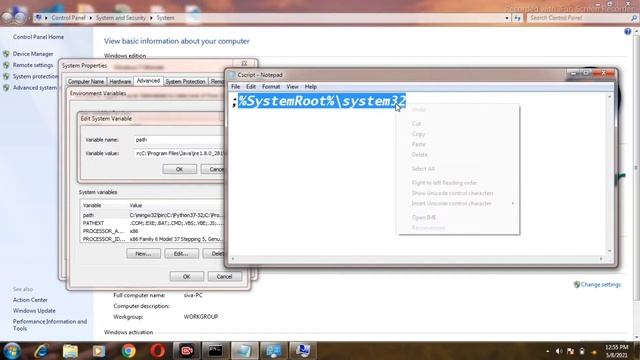The image size is (640, 360).
Task: Choose Show Unicode control characters
Action: [x=458, y=193]
